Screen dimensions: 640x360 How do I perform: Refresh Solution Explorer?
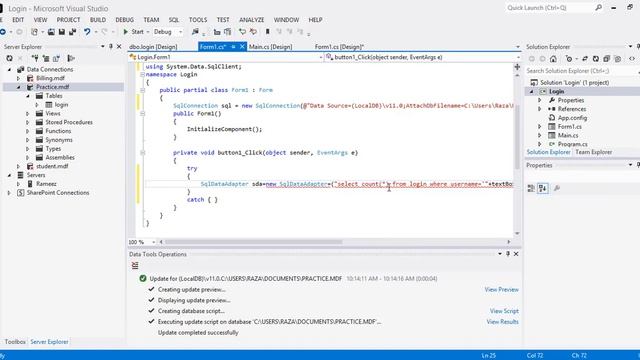(596, 59)
